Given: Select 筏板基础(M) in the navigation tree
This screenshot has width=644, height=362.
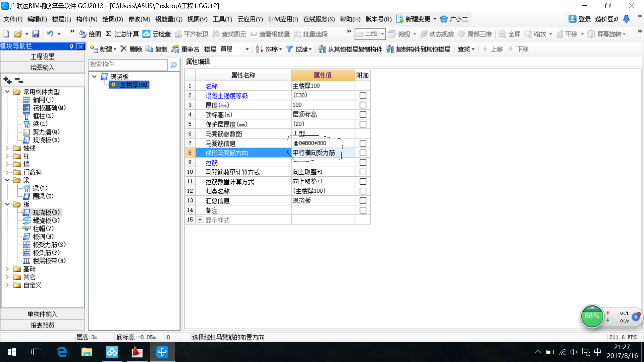Looking at the screenshot, I should tap(45, 108).
